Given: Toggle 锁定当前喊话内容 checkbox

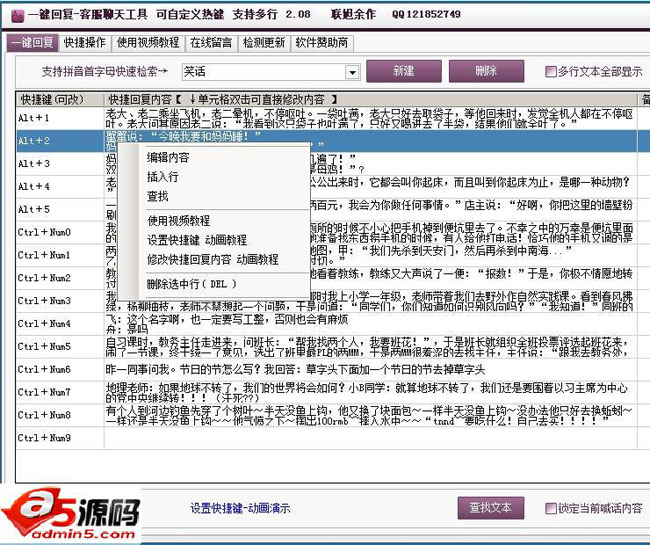Looking at the screenshot, I should coord(551,508).
